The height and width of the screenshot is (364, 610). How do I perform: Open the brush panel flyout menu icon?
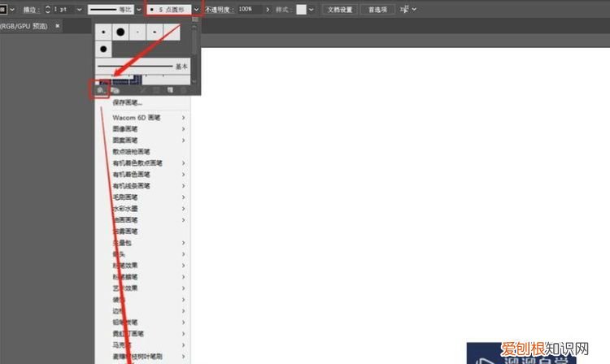click(x=195, y=19)
